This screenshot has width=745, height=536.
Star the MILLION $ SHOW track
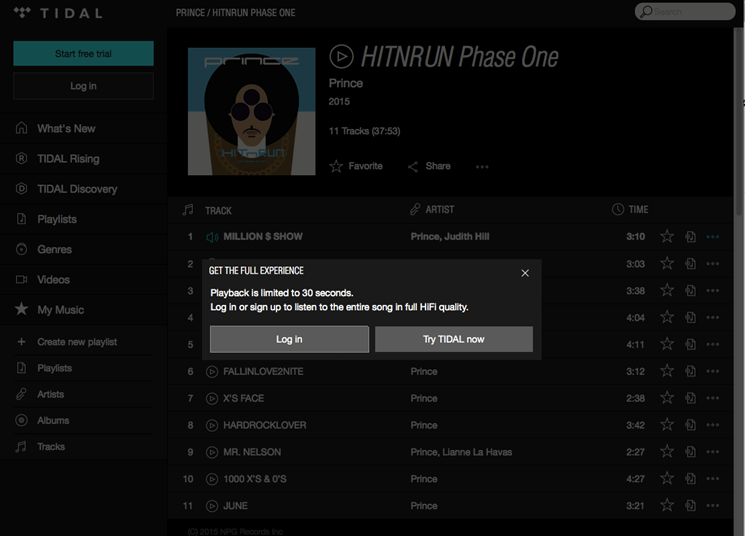click(667, 237)
